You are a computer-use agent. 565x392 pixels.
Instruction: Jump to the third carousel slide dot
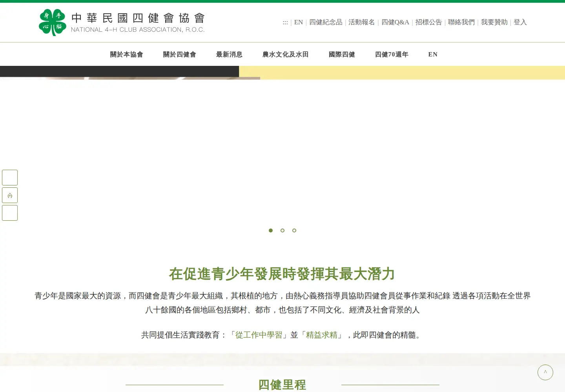[x=294, y=230]
